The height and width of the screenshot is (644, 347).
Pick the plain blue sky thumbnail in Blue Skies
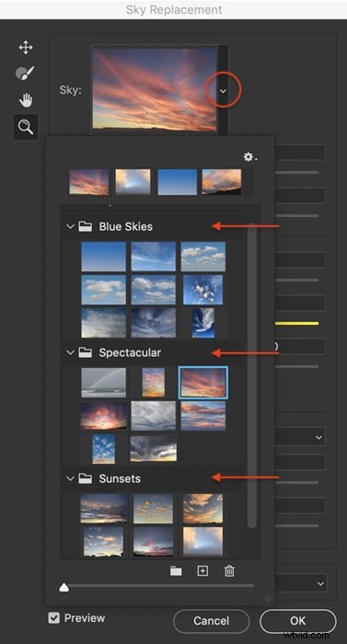pos(104,257)
